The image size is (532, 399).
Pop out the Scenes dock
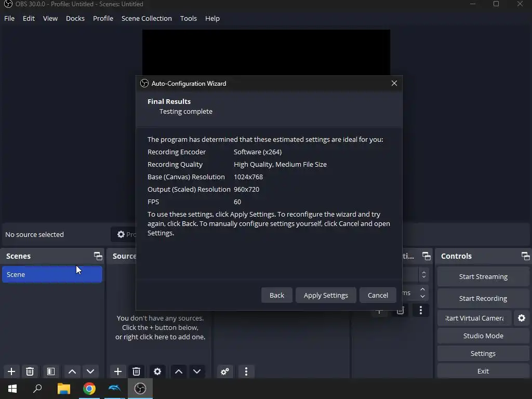[98, 256]
